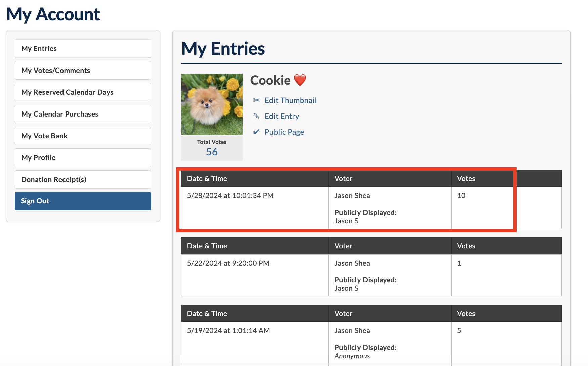588x366 pixels.
Task: Open My Profile page
Action: pos(83,158)
